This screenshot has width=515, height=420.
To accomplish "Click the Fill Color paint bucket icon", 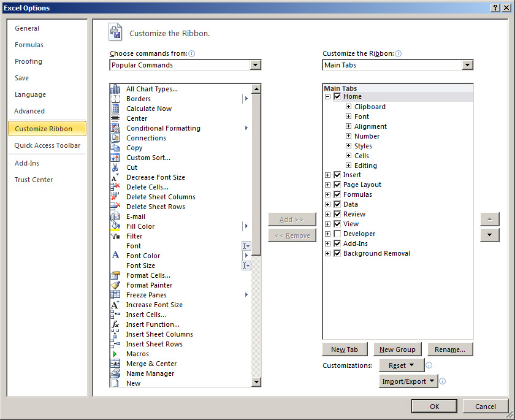I will pyautogui.click(x=115, y=226).
